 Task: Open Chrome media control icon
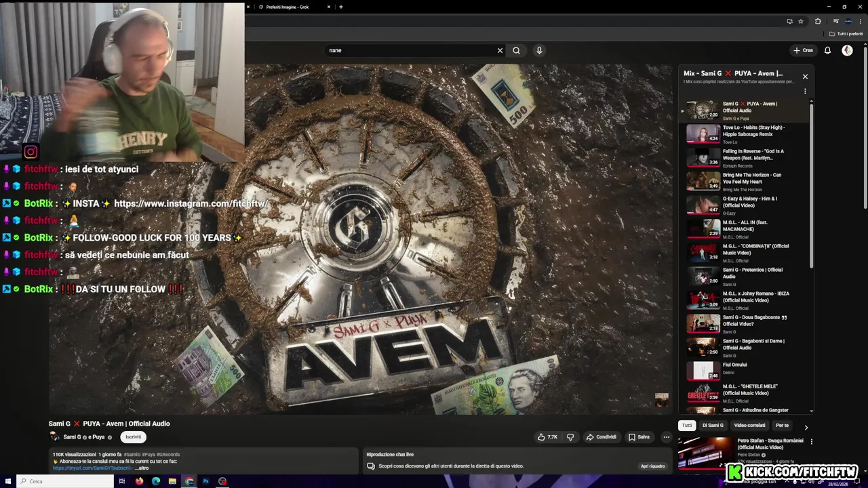pyautogui.click(x=835, y=21)
